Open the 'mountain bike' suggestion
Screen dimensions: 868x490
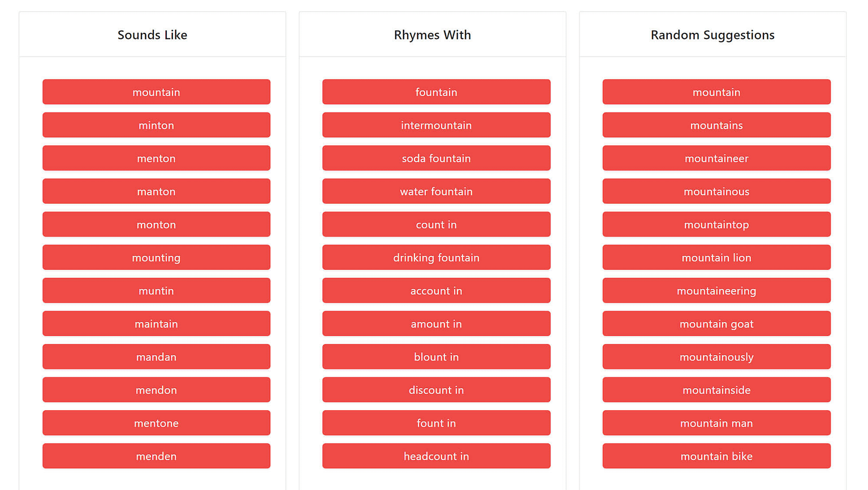716,456
